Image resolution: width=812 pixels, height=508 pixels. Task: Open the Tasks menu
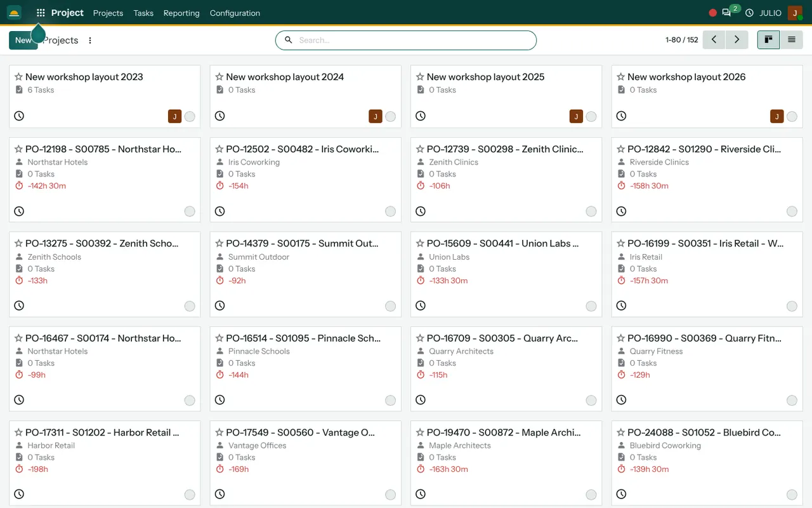143,13
